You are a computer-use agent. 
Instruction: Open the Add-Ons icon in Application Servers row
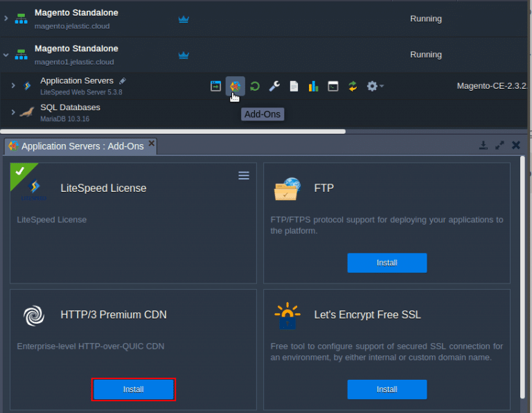235,86
